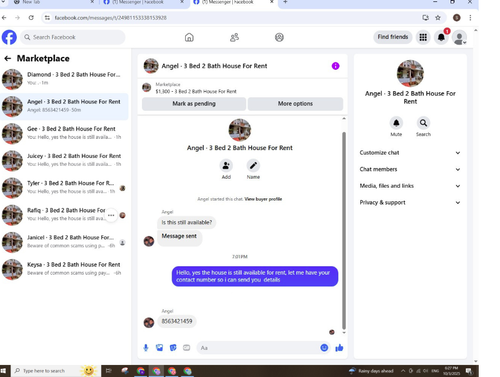Send a thumbs-up like
Image resolution: width=500 pixels, height=377 pixels.
(339, 348)
